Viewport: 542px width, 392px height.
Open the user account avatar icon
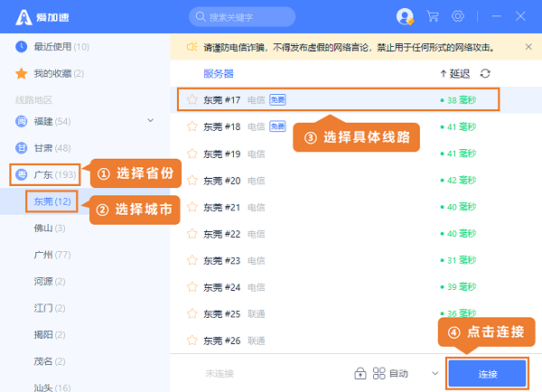pos(405,16)
